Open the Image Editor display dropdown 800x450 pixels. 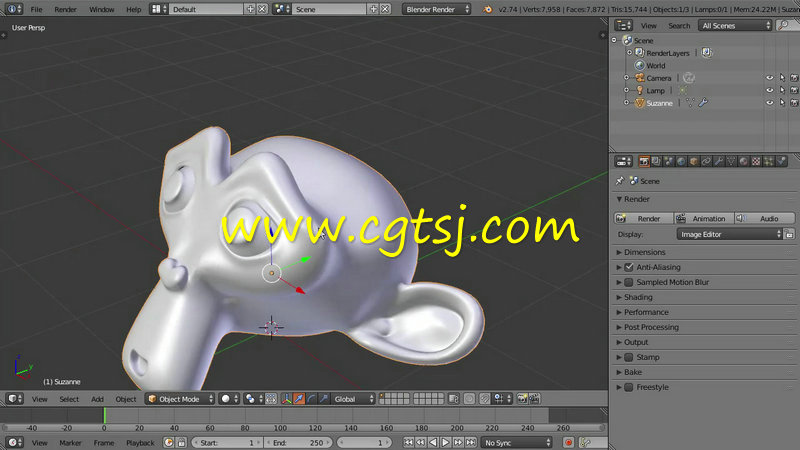[x=729, y=234]
